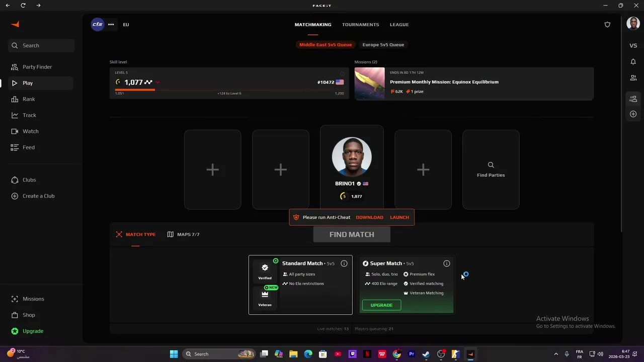
Task: Open the Watch page
Action: click(x=41, y=131)
